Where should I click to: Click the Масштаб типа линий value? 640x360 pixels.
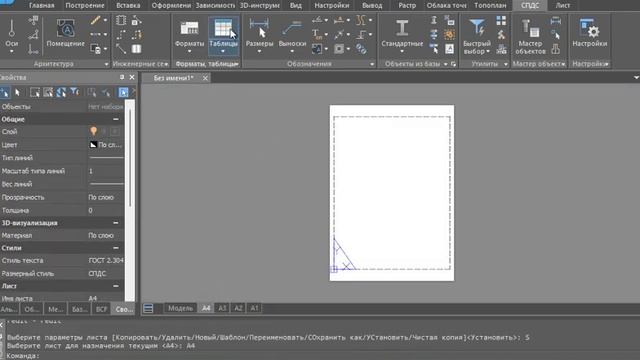pyautogui.click(x=106, y=171)
